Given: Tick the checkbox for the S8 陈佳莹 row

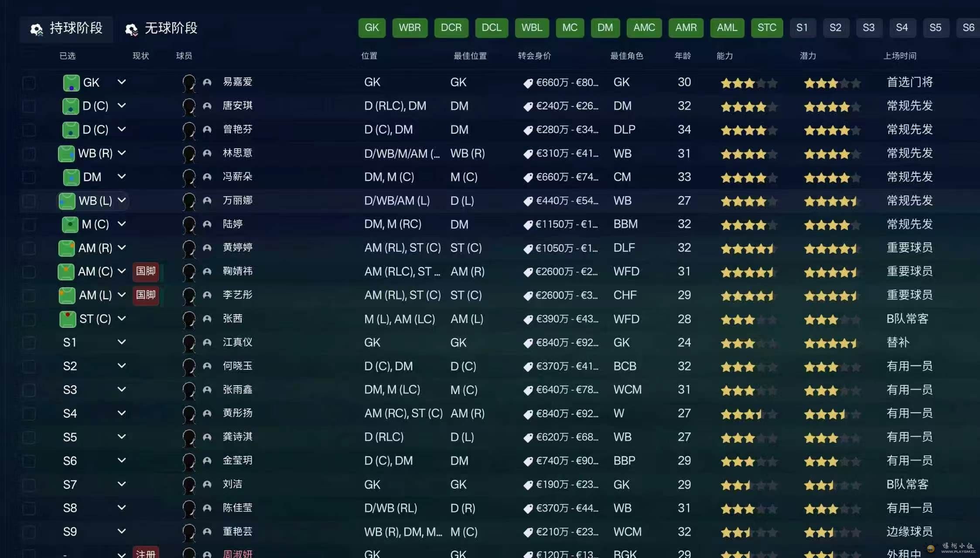Looking at the screenshot, I should (x=29, y=508).
